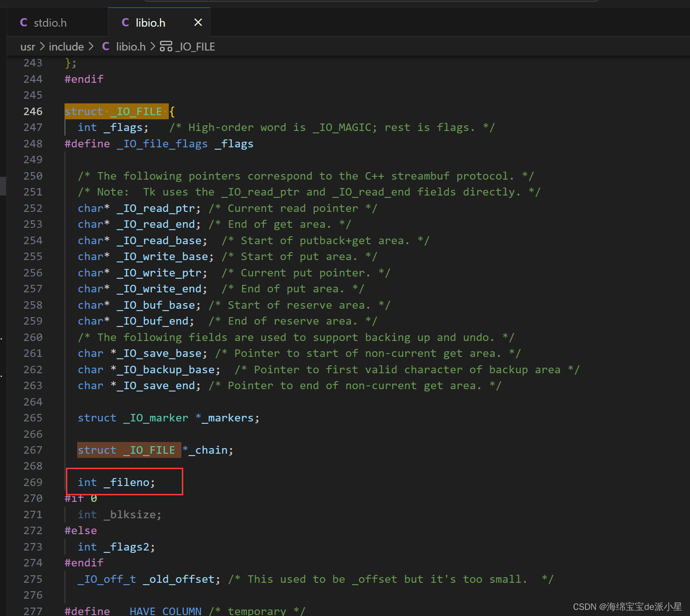The height and width of the screenshot is (616, 690).
Task: Click '_IO_marker' struct type name
Action: click(x=156, y=418)
